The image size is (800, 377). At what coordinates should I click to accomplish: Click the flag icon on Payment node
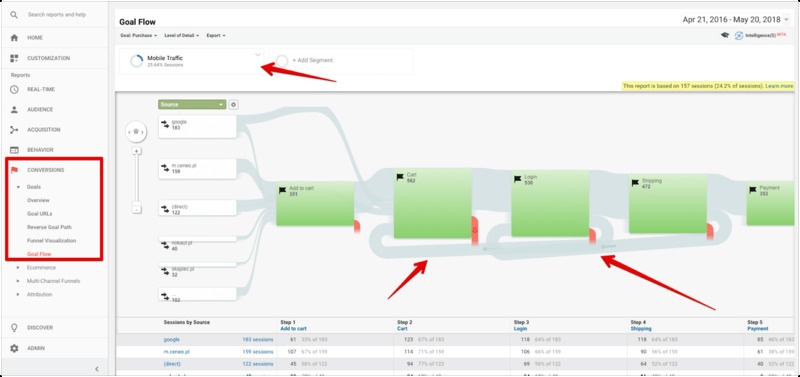click(753, 190)
